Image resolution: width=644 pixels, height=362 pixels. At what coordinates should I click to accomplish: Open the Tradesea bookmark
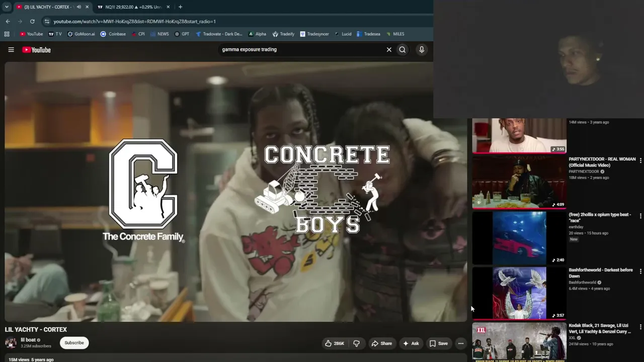[368, 34]
